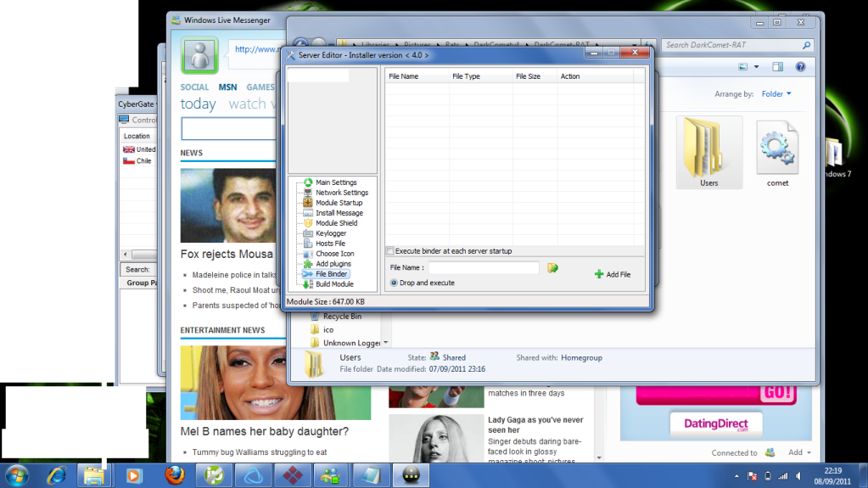Open Windows Media Player from taskbar
The width and height of the screenshot is (868, 488).
coord(133,475)
